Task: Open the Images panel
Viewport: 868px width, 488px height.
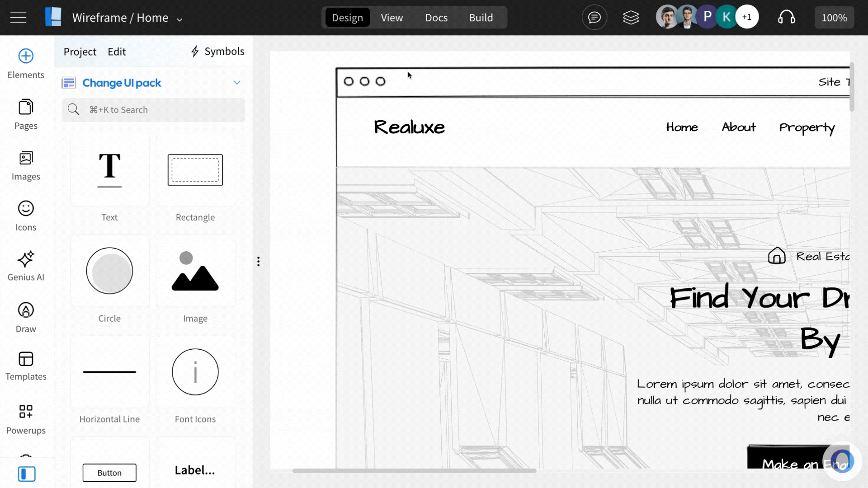Action: pyautogui.click(x=25, y=164)
